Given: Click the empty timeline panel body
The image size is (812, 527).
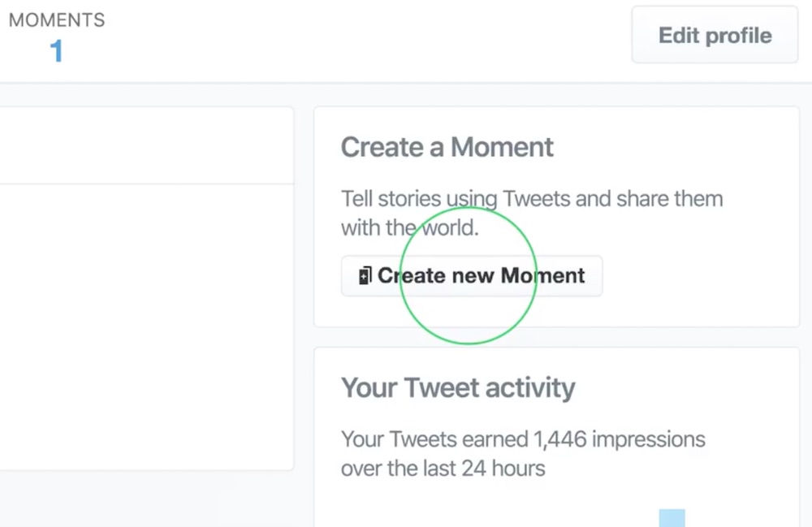Looking at the screenshot, I should point(146,327).
